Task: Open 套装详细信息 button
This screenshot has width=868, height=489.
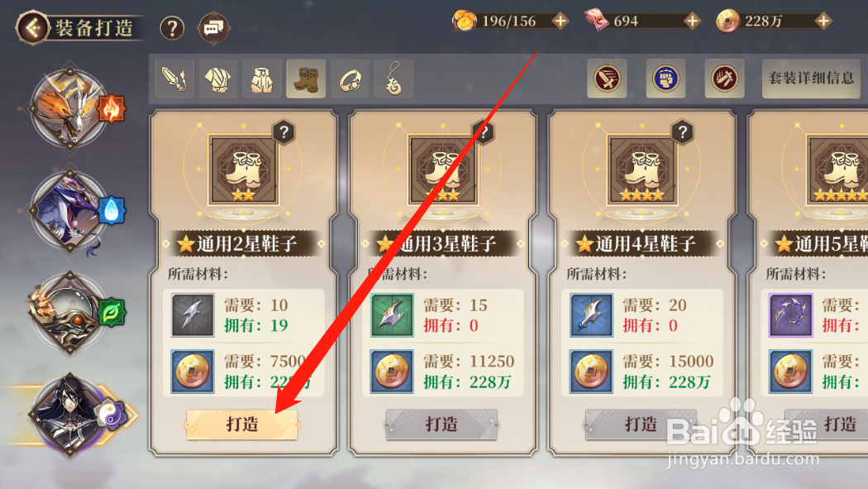Action: (811, 79)
